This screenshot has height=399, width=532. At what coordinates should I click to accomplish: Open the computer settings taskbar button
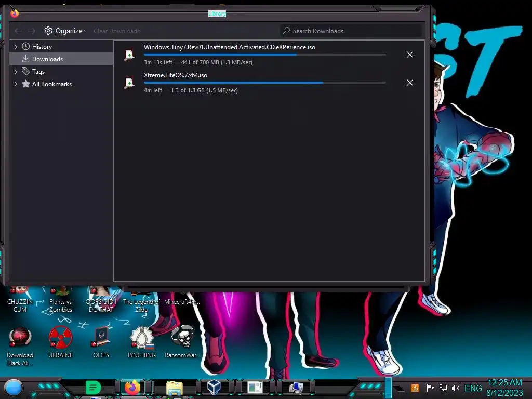(x=296, y=388)
